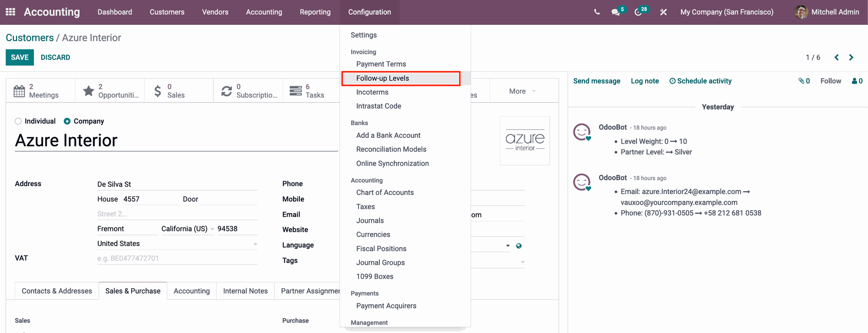
Task: Choose Add a Bank Account entry
Action: 388,135
